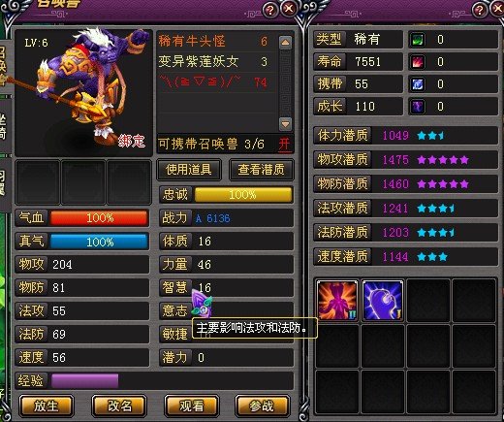
Task: Open help on the pet window
Action: point(270,10)
